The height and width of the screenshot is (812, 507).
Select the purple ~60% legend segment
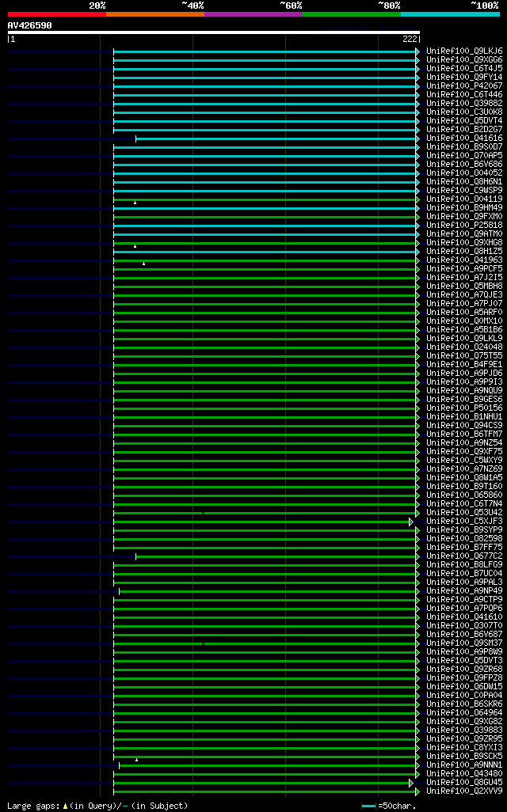click(x=253, y=14)
